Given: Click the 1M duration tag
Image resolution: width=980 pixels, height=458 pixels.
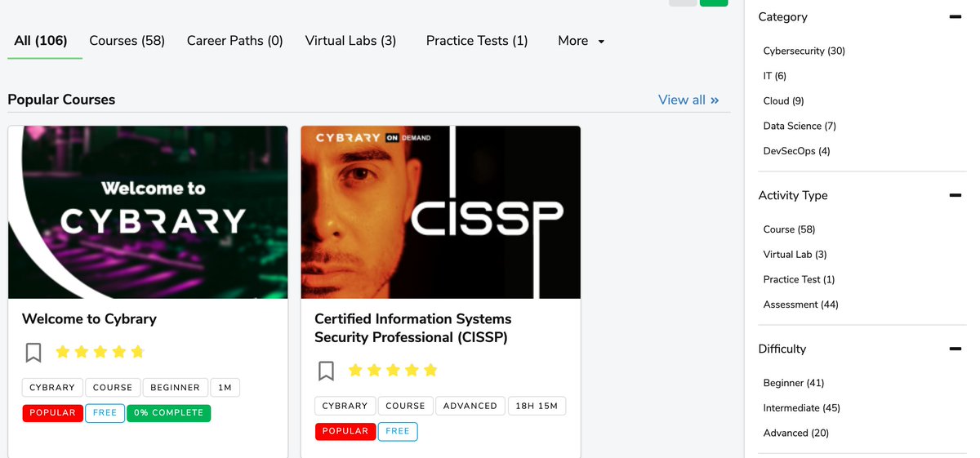Looking at the screenshot, I should (225, 388).
